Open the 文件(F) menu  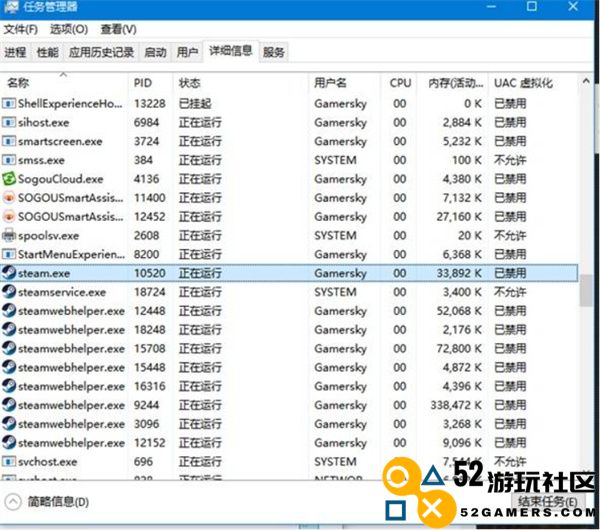coord(21,29)
